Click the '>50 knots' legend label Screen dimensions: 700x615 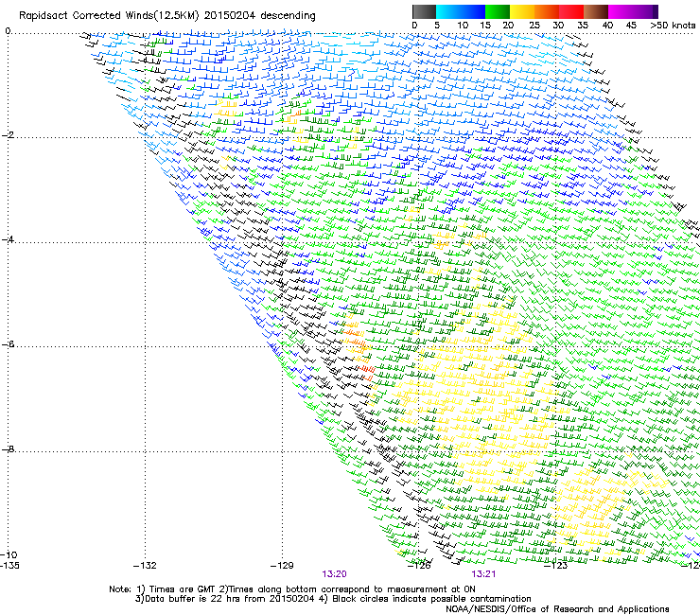point(673,25)
